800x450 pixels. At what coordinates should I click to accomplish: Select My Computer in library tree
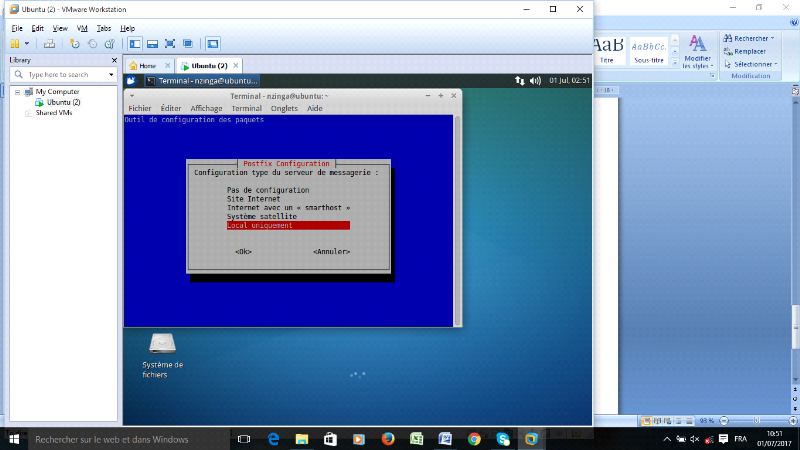click(x=57, y=92)
